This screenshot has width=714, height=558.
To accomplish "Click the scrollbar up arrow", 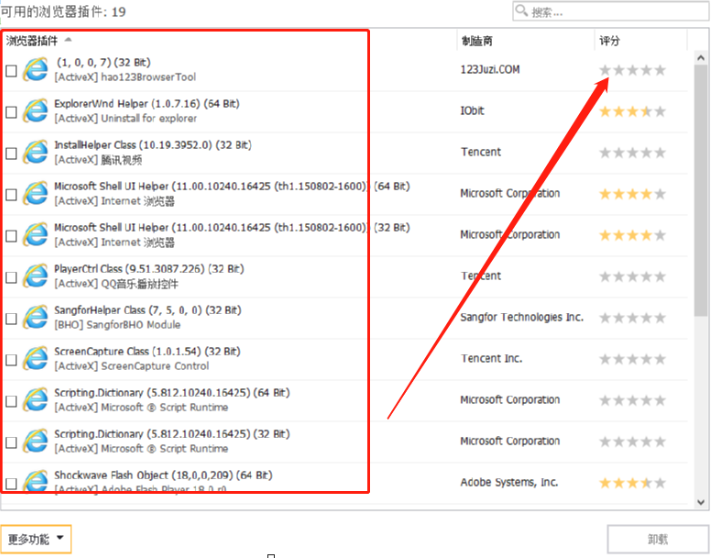I will point(701,58).
